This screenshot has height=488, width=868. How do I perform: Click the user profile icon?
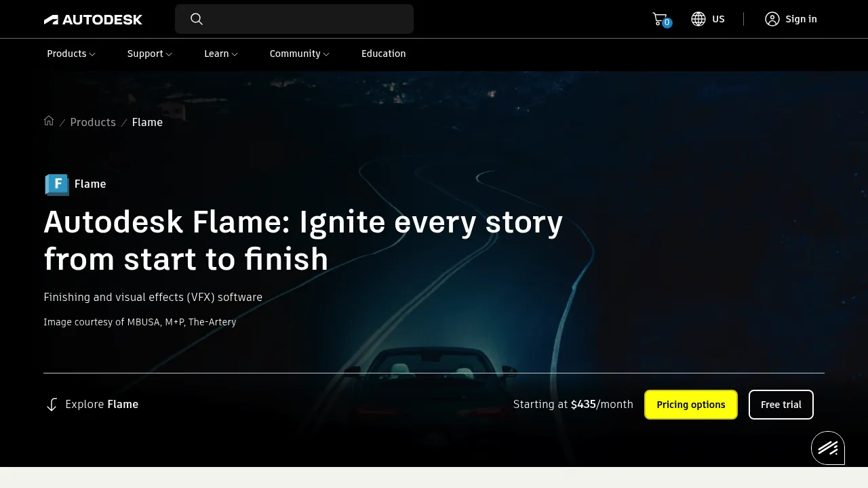pos(772,19)
